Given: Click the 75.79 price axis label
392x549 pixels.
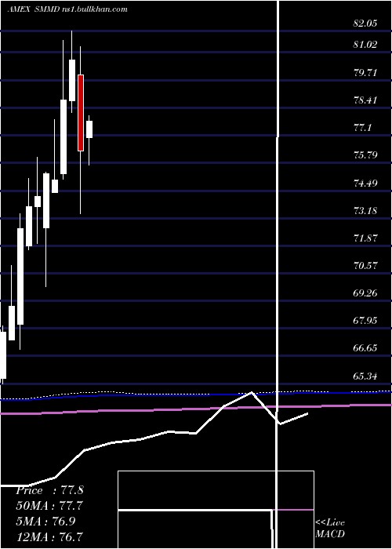Looking at the screenshot, I should point(365,155).
